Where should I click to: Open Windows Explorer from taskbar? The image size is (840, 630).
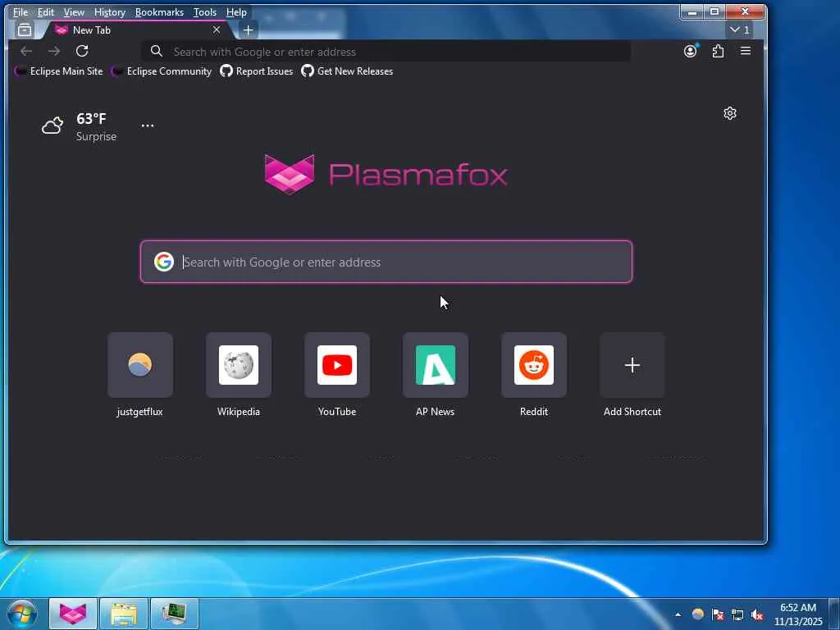124,614
